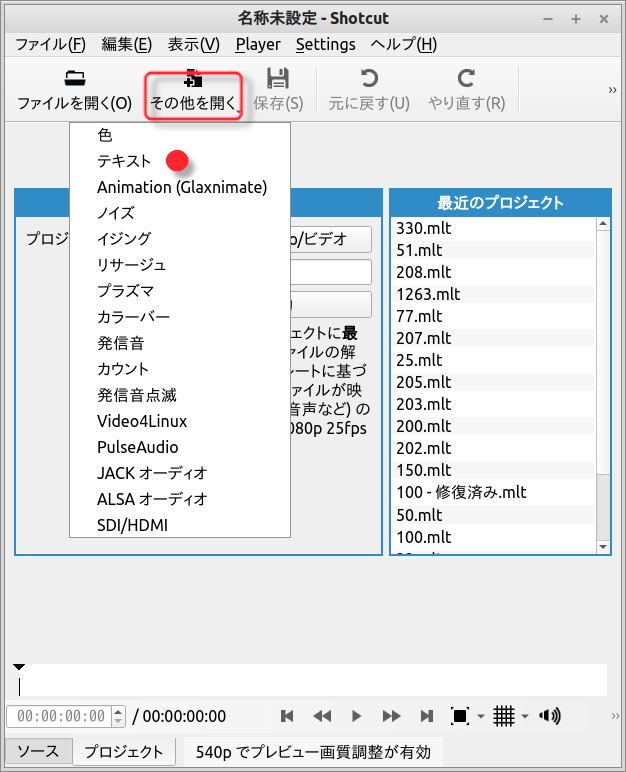The height and width of the screenshot is (772, 626).
Task: Click the timecode position input field
Action: (60, 716)
